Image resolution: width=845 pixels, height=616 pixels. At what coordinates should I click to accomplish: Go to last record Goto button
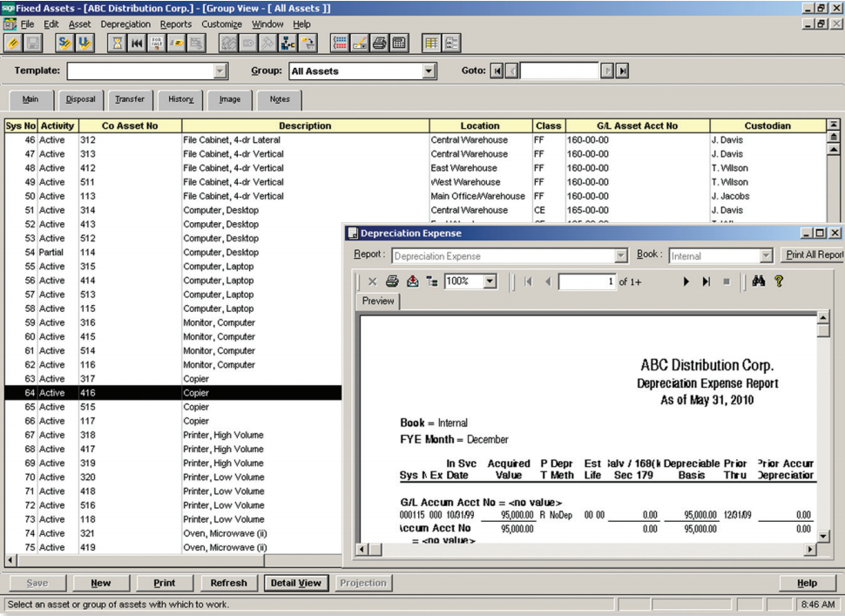(623, 71)
